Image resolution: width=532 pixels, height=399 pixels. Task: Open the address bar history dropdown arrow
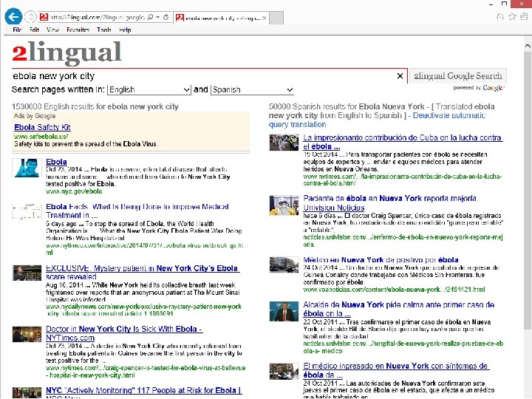[x=158, y=17]
